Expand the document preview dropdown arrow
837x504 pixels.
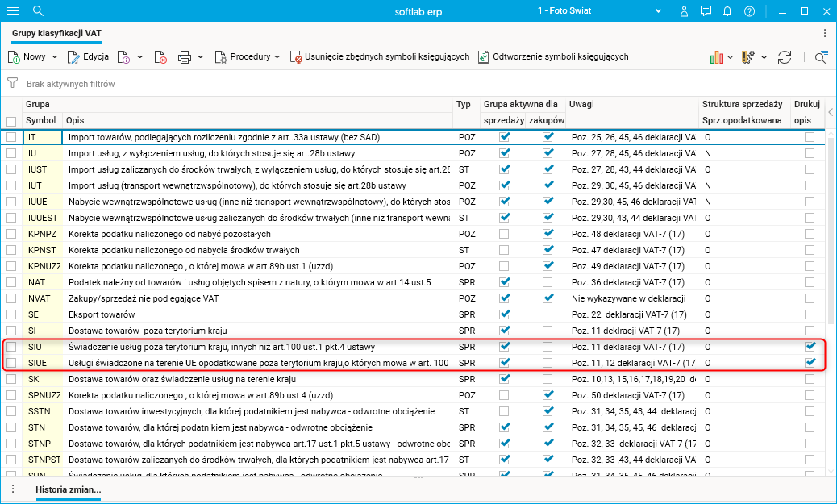(139, 57)
